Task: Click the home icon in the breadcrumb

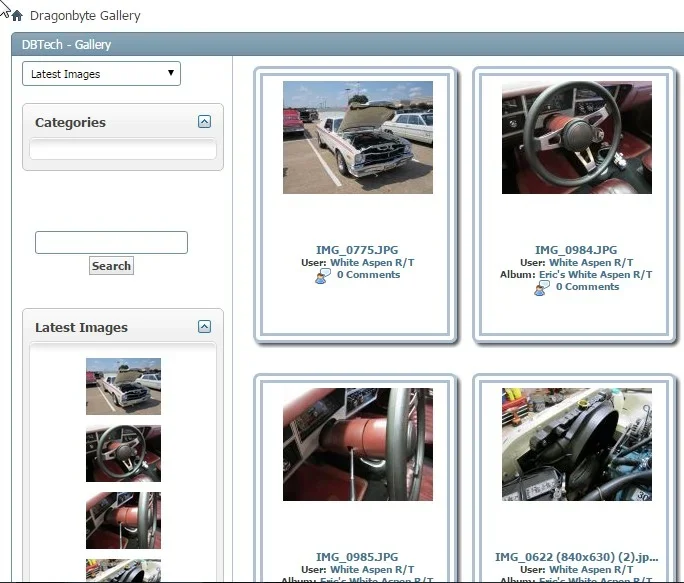Action: [x=17, y=16]
